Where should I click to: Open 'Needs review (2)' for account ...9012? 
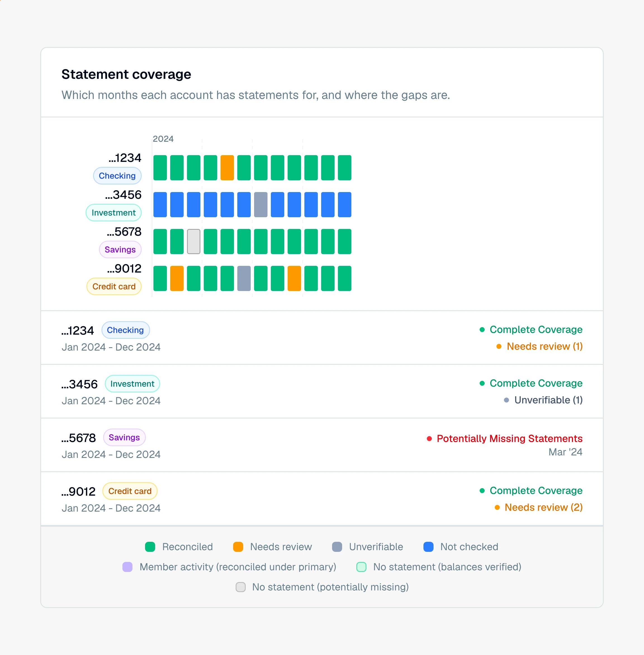point(538,507)
